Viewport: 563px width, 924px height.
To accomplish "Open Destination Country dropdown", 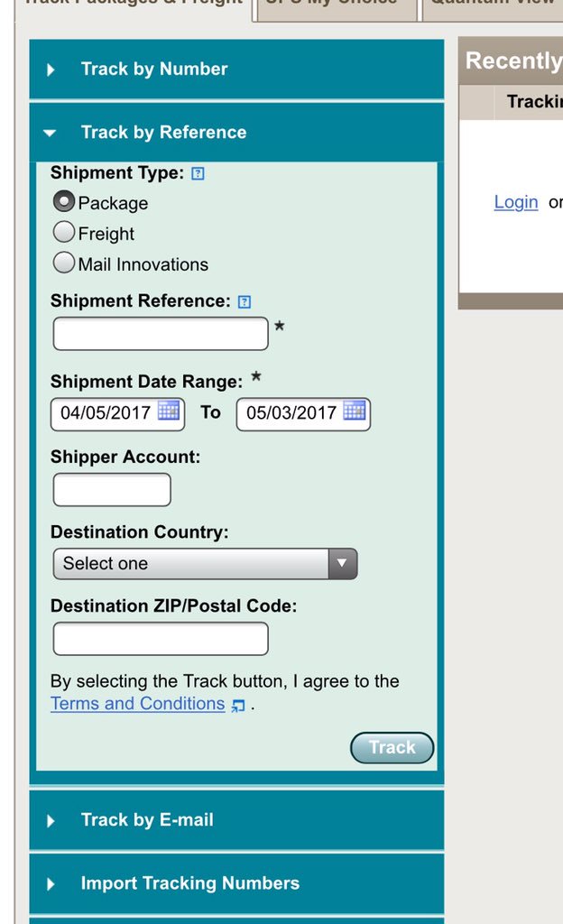I will pos(205,564).
